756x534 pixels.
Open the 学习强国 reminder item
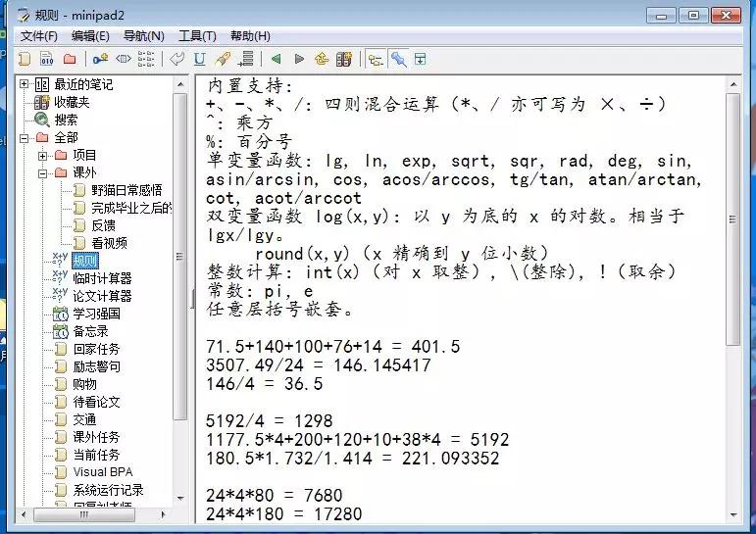[x=96, y=314]
